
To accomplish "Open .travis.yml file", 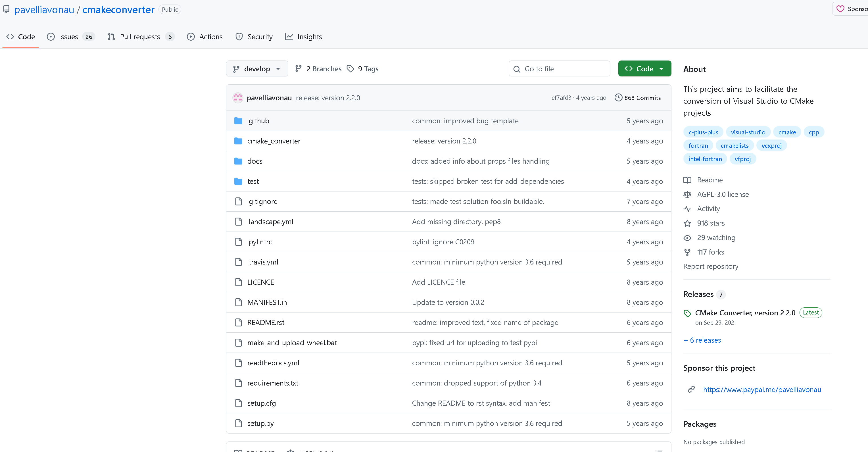I will [262, 262].
